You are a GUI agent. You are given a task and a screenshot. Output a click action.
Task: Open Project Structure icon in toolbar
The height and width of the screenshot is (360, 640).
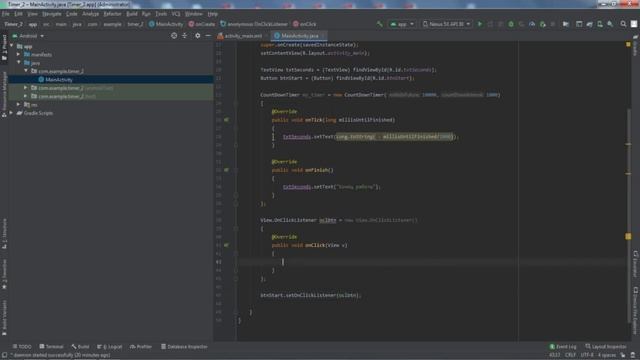click(566, 24)
